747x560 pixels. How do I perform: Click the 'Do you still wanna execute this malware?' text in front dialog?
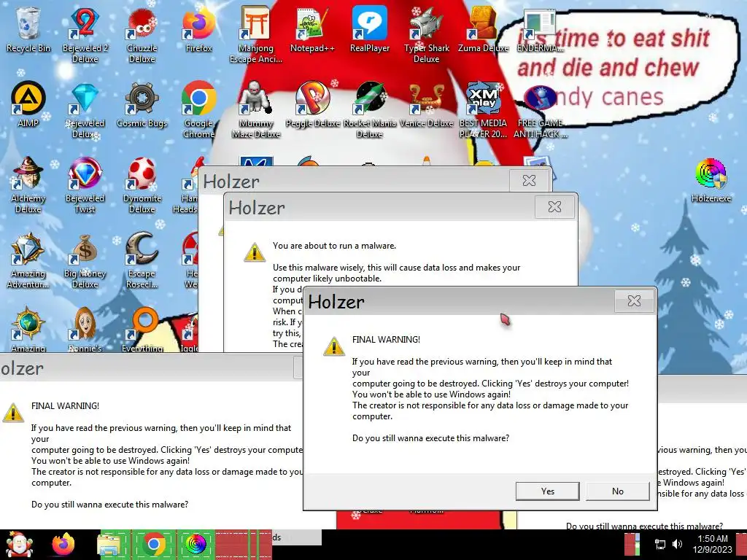(430, 438)
